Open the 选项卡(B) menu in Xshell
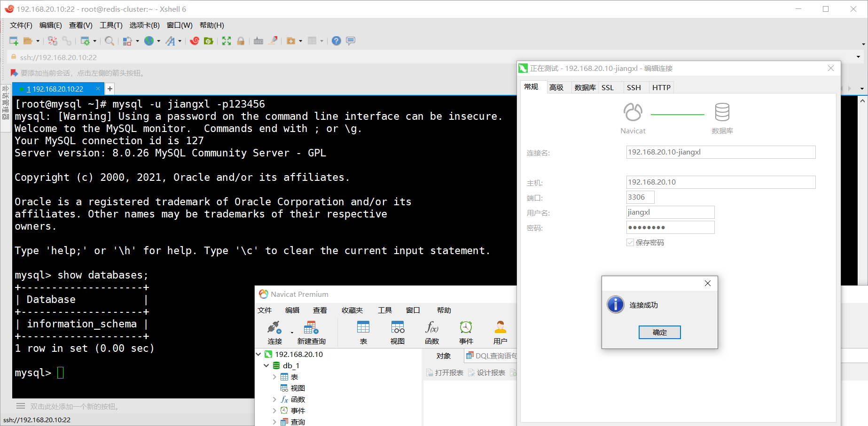The image size is (868, 426). (145, 25)
